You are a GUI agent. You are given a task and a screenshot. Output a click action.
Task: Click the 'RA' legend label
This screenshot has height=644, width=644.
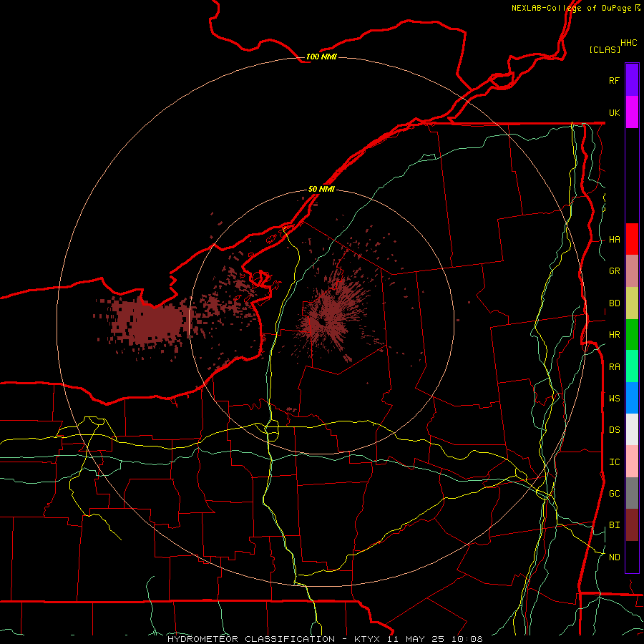click(x=614, y=367)
